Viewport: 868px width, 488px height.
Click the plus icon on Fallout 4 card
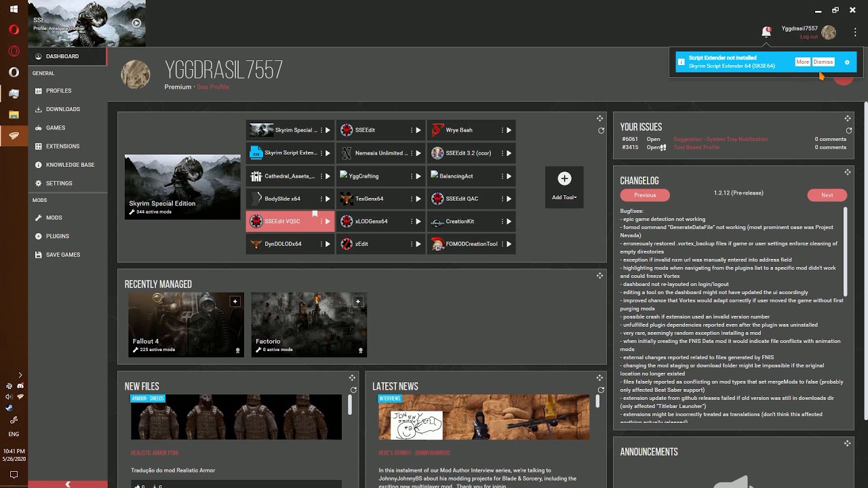click(x=235, y=302)
